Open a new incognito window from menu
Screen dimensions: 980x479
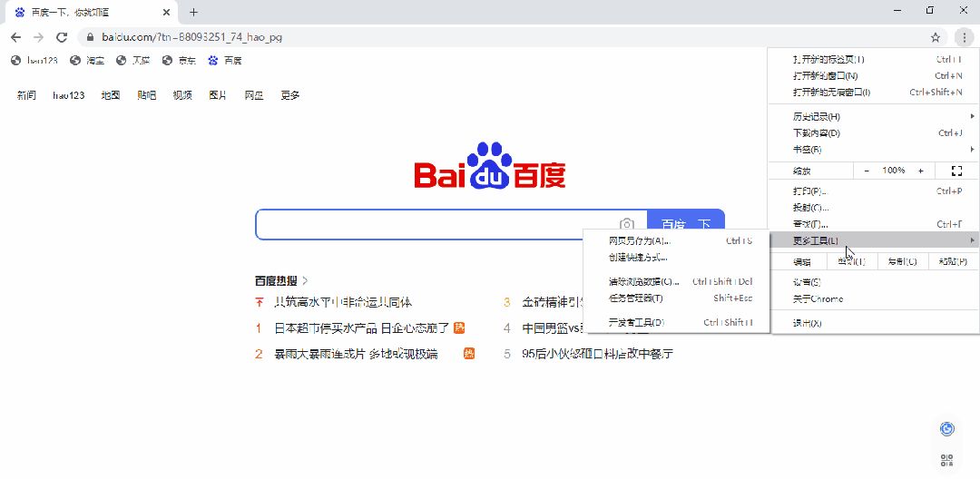tap(874, 92)
